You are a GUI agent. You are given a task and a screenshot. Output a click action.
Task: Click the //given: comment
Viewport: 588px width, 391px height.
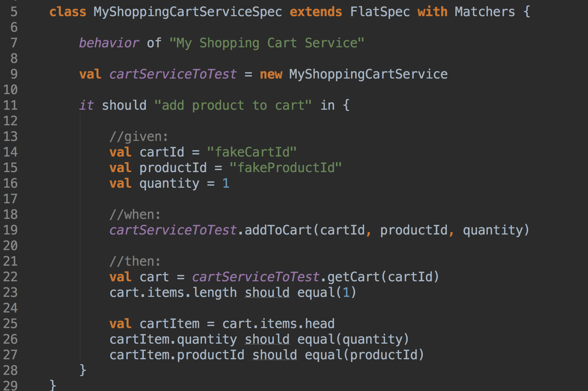[139, 137]
